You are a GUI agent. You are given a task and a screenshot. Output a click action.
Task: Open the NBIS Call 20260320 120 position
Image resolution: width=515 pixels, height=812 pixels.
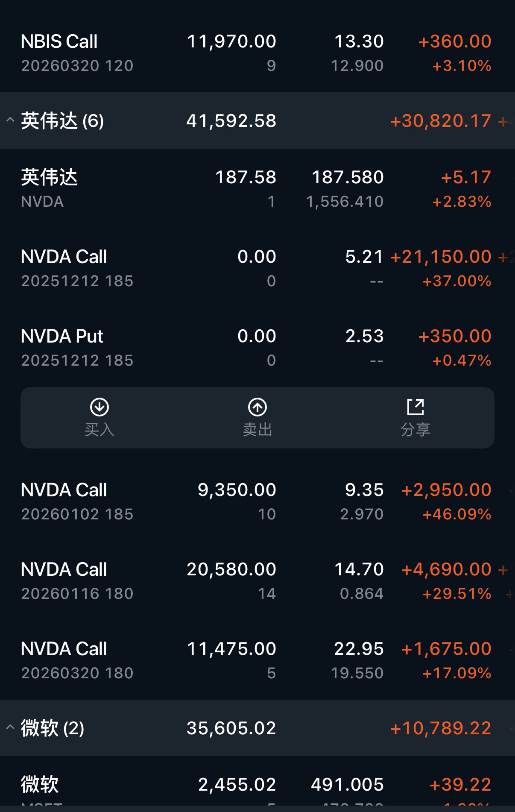pos(257,53)
